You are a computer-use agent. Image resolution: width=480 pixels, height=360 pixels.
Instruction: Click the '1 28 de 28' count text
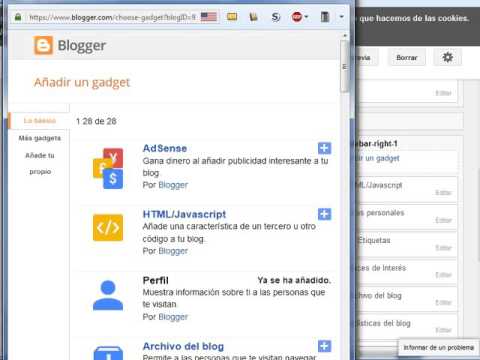[96, 121]
